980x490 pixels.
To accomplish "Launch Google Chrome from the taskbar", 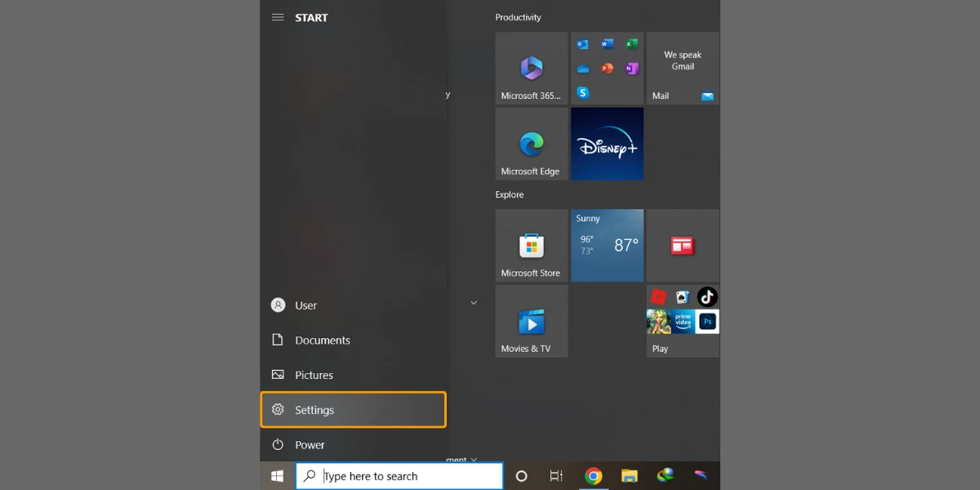I will [x=594, y=476].
